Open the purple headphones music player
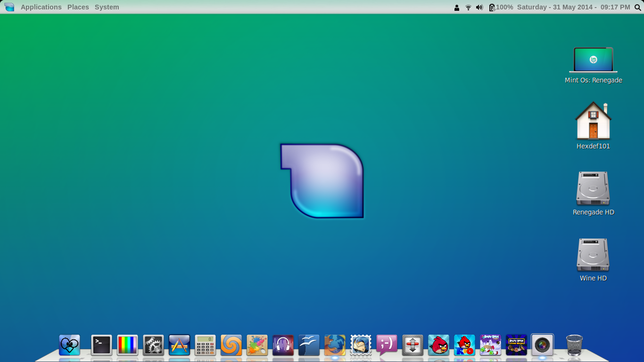 tap(283, 345)
